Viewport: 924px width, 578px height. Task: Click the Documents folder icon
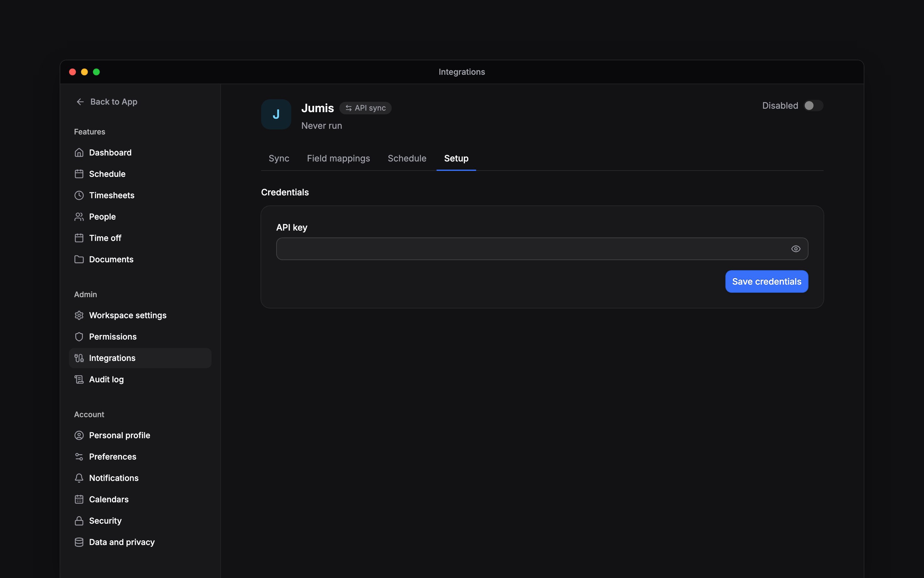pyautogui.click(x=79, y=259)
